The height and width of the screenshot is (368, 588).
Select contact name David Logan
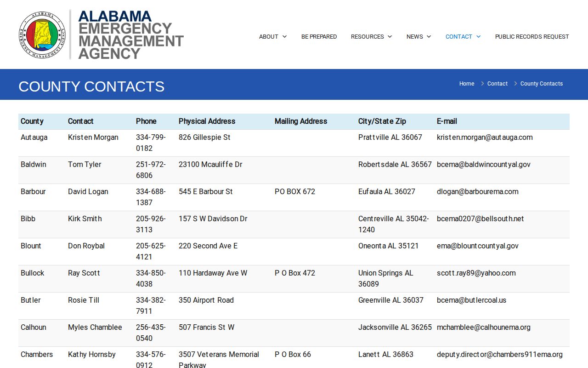tap(88, 192)
